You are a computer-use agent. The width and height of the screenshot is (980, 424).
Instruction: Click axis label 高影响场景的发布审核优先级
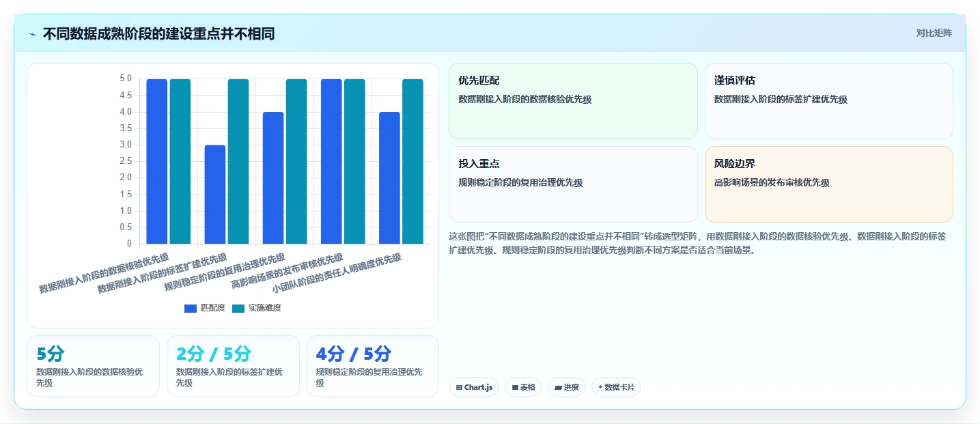287,271
